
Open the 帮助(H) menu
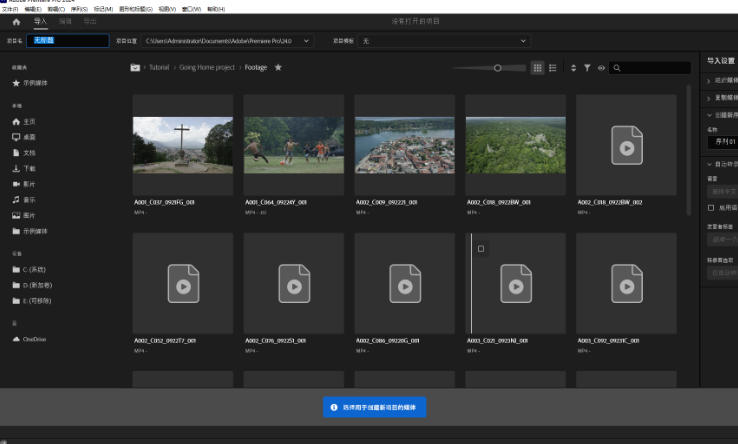click(x=216, y=9)
